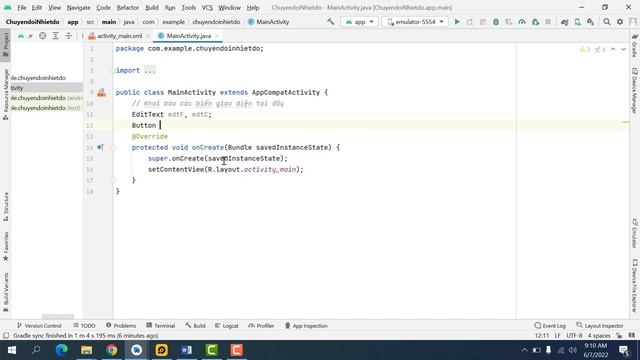640x360 pixels.
Task: Apply Code Changes toolbar icon
Action: pyautogui.click(x=483, y=22)
